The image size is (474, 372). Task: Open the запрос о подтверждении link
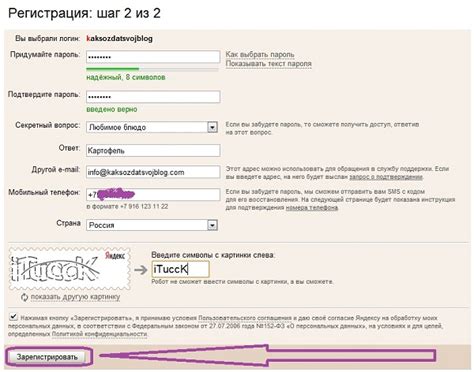386,177
